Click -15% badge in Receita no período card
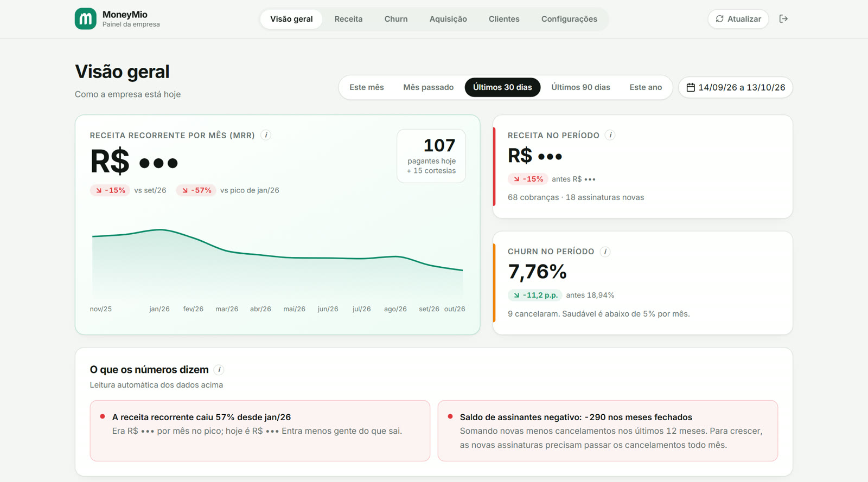The height and width of the screenshot is (482, 868). pyautogui.click(x=528, y=179)
